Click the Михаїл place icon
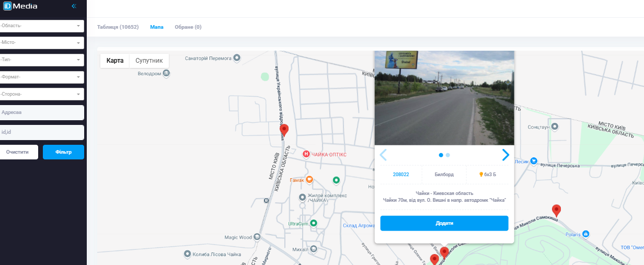 313,249
